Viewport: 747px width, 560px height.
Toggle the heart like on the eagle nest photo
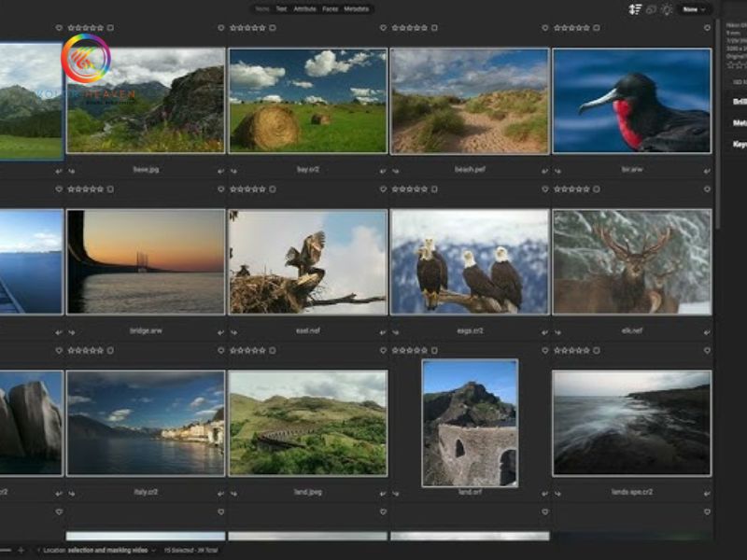(x=383, y=189)
